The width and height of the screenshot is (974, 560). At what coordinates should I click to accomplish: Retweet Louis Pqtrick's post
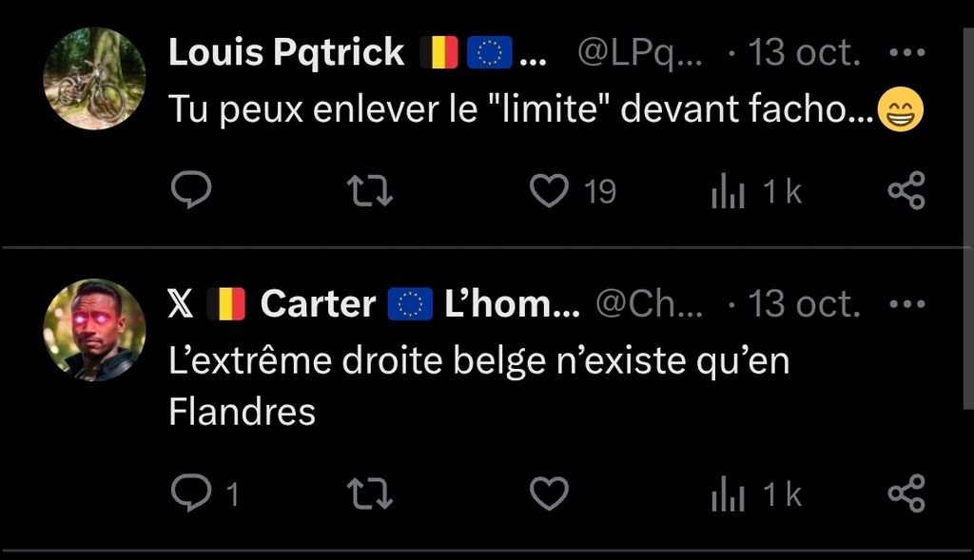(x=371, y=192)
